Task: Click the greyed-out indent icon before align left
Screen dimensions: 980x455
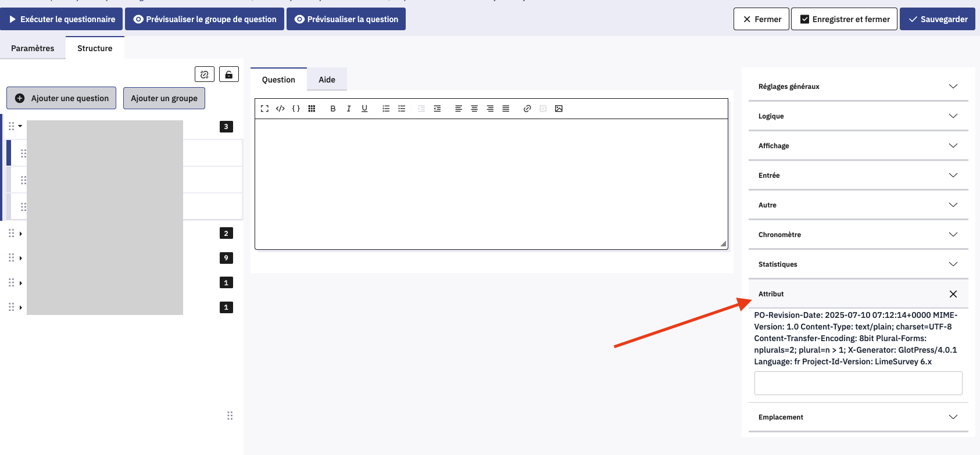Action: (421, 109)
